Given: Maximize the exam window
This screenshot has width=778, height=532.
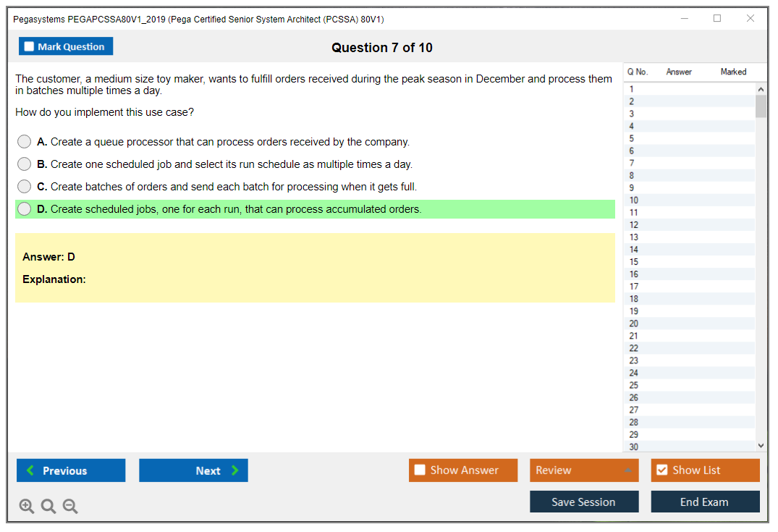Looking at the screenshot, I should pos(717,19).
